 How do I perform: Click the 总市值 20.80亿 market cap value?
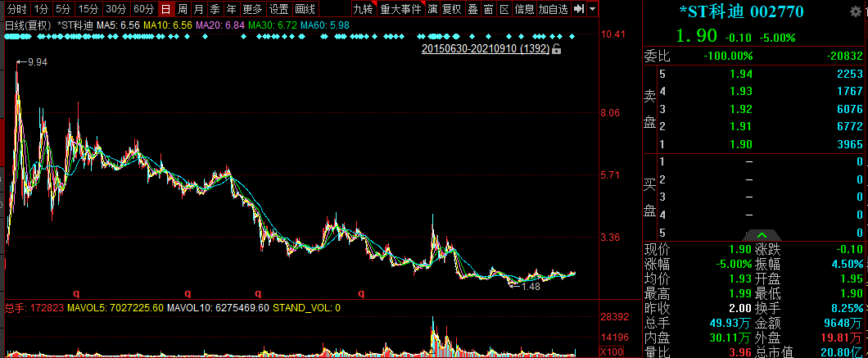coord(842,352)
